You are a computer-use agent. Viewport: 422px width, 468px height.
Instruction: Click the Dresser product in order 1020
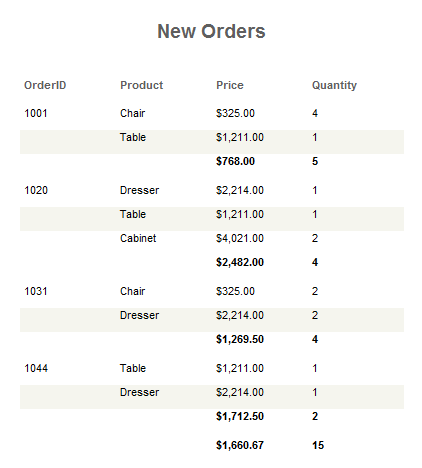(x=139, y=190)
